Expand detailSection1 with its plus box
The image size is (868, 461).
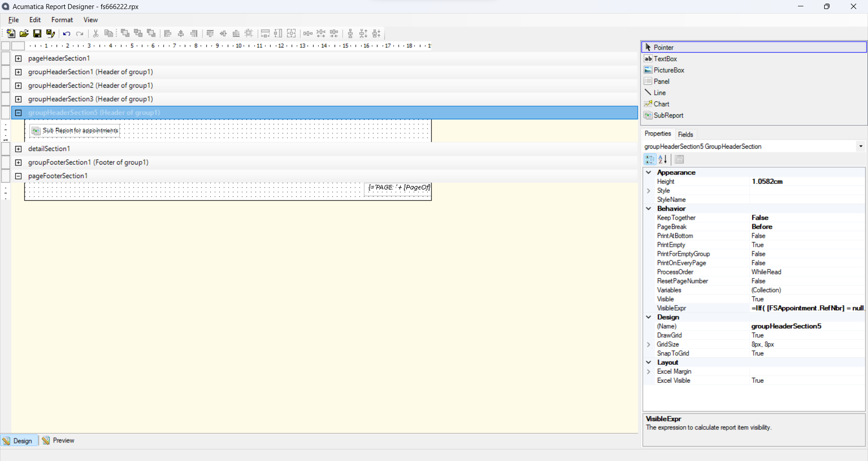pyautogui.click(x=19, y=149)
